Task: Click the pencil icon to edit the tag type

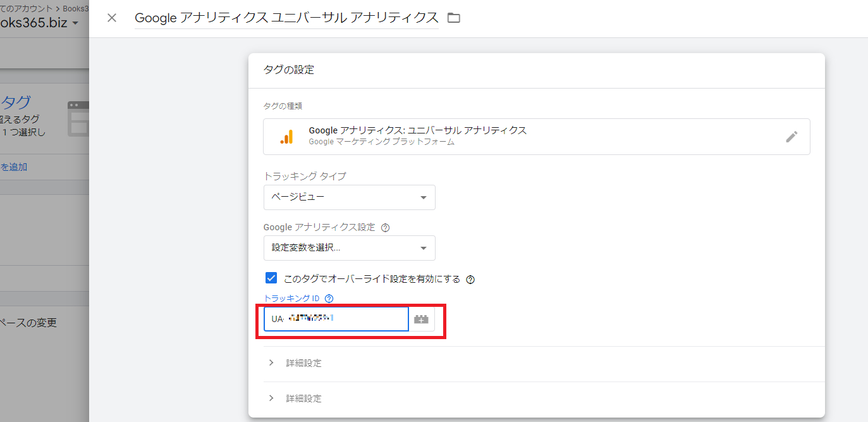Action: (792, 136)
